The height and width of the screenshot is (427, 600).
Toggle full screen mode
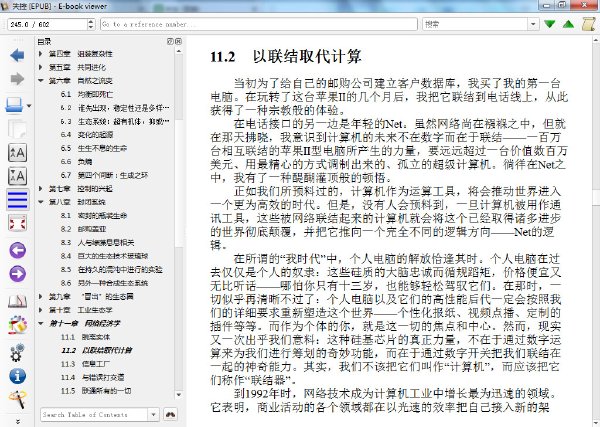(17, 223)
